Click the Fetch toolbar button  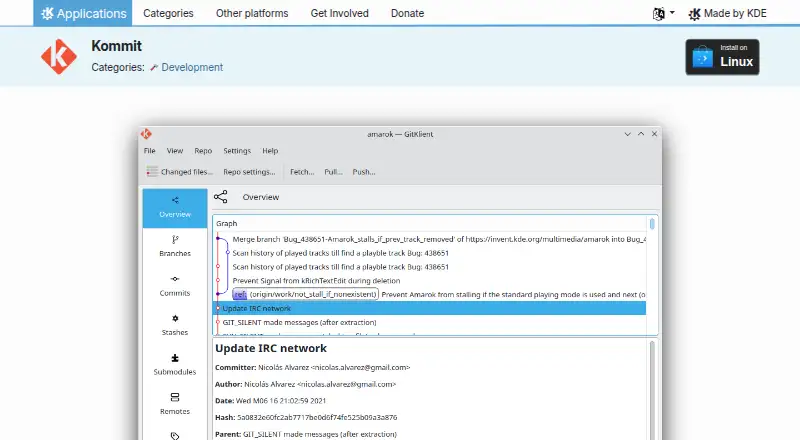click(x=302, y=172)
